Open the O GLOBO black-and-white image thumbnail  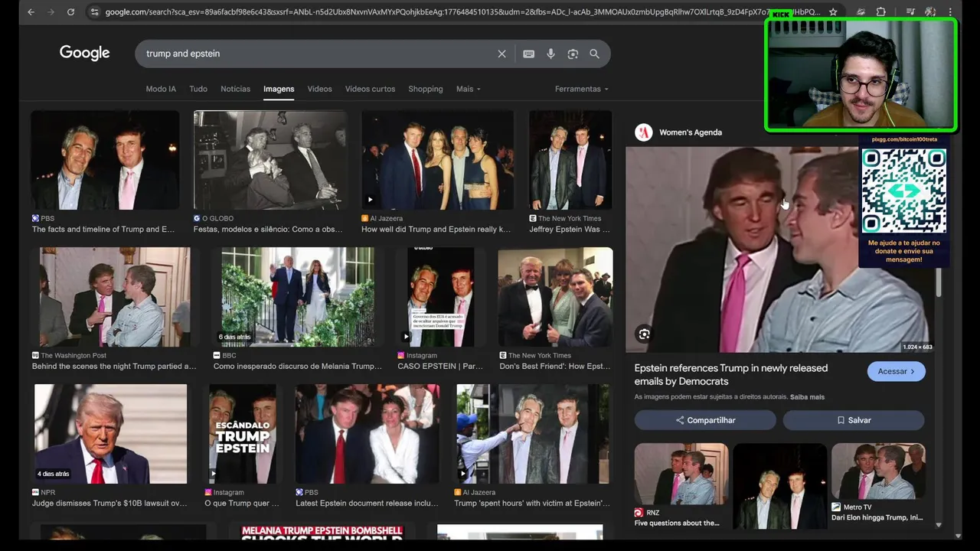[269, 160]
